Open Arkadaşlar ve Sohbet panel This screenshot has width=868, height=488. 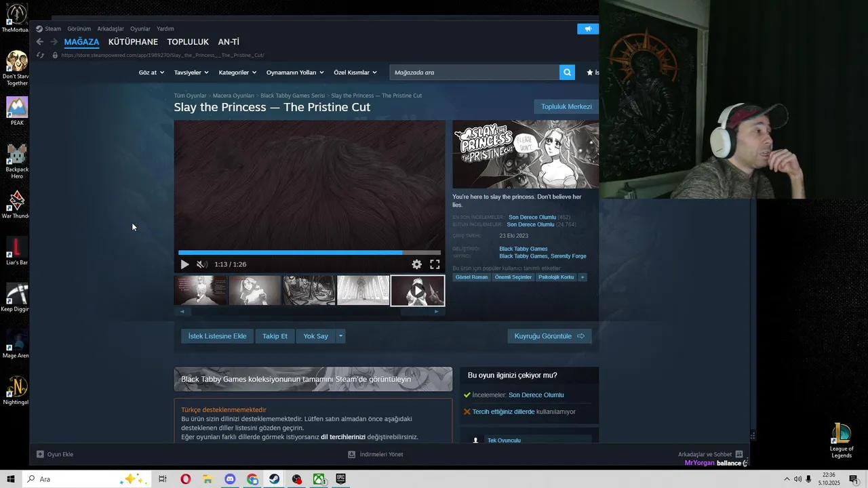tap(711, 454)
